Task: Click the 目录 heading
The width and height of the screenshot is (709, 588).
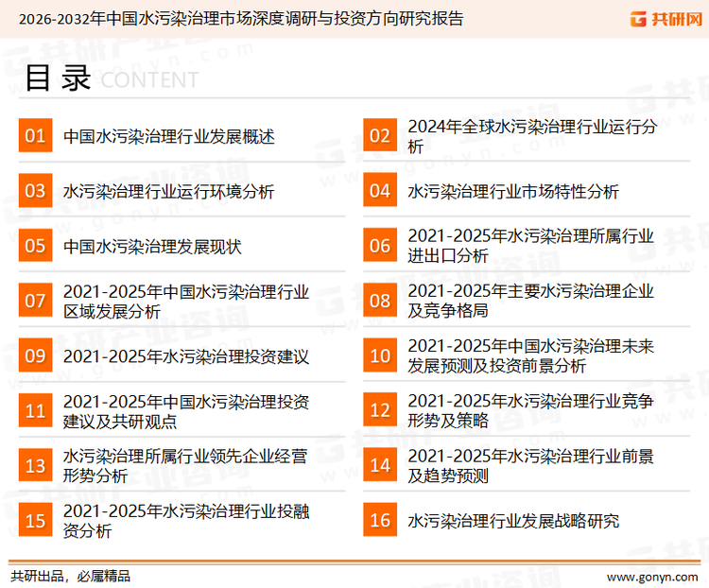Action: (x=58, y=78)
